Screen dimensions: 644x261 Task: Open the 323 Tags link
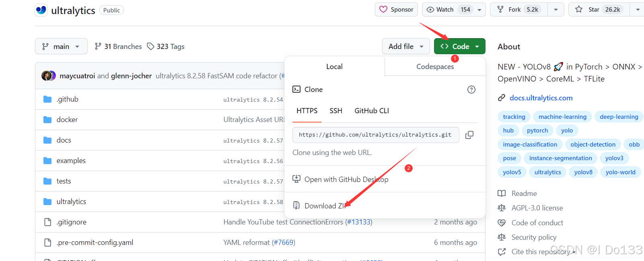point(166,47)
